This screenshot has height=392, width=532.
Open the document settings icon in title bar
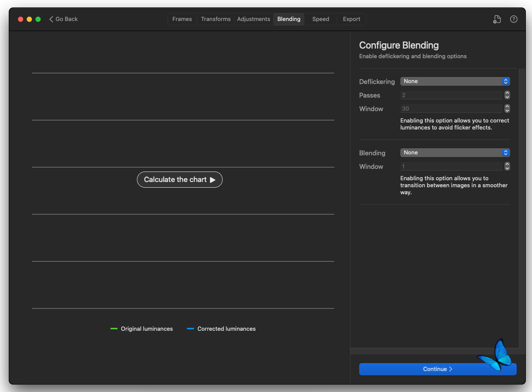[x=497, y=19]
